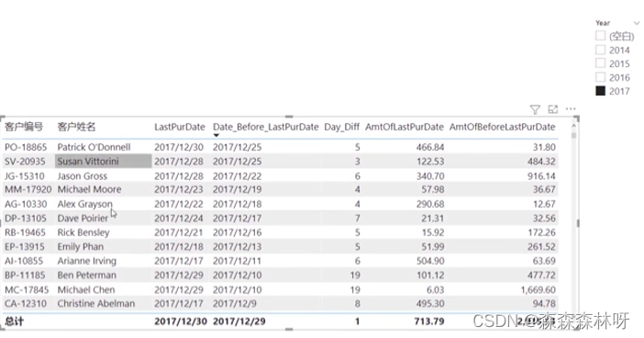Expand the Year slicer dropdown chevron
This screenshot has height=338, width=644.
[x=636, y=23]
